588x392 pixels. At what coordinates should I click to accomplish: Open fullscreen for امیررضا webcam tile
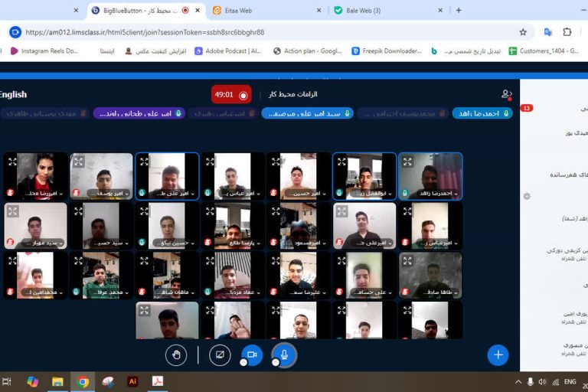tap(13, 162)
